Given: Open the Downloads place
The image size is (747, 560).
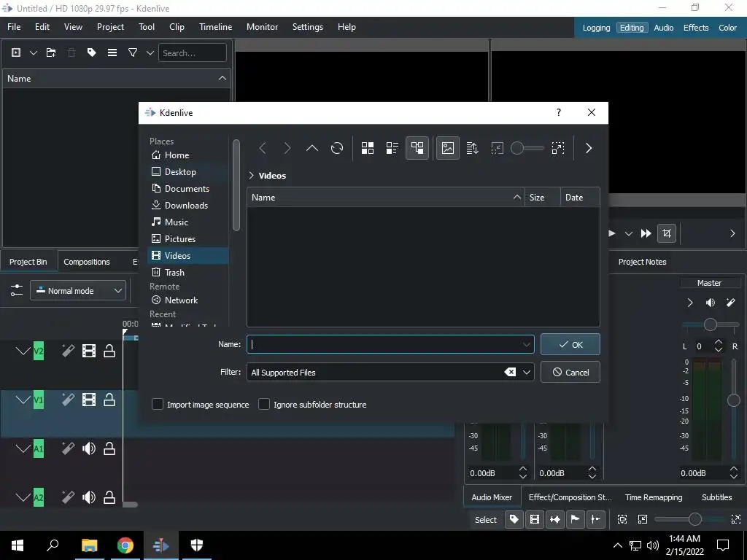Looking at the screenshot, I should click(x=187, y=205).
